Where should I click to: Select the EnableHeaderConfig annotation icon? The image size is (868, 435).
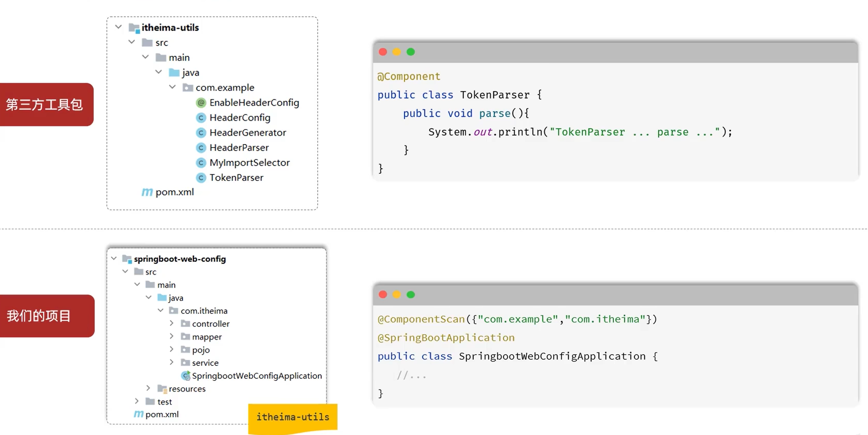(201, 103)
